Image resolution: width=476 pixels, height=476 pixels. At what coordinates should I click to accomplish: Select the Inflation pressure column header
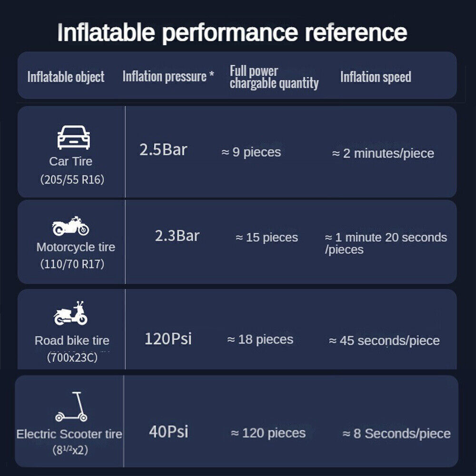[x=168, y=76]
